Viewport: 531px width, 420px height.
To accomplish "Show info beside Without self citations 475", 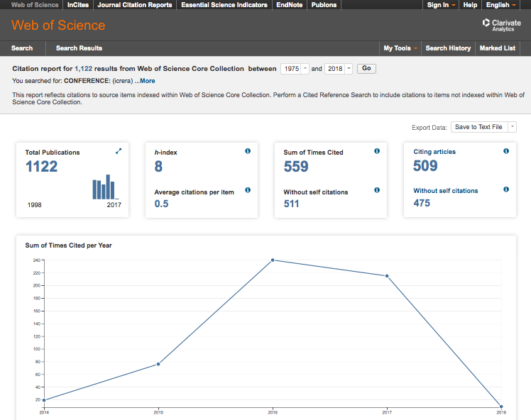I will coord(506,189).
